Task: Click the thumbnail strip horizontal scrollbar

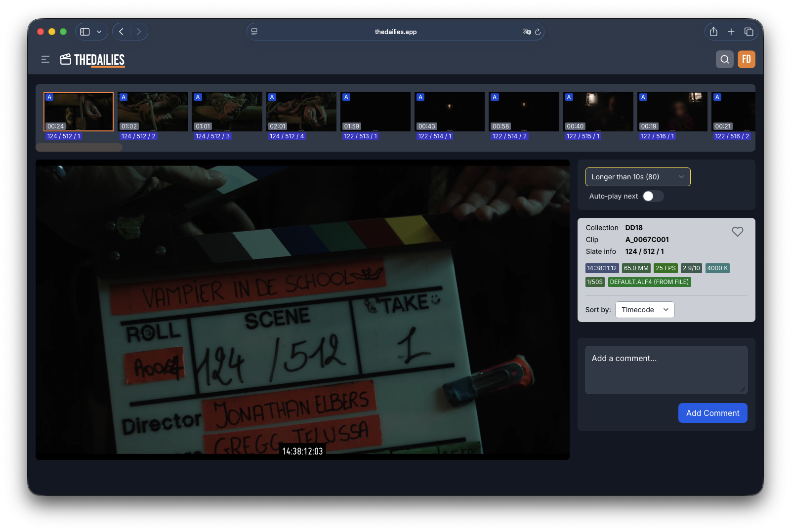Action: pyautogui.click(x=79, y=147)
